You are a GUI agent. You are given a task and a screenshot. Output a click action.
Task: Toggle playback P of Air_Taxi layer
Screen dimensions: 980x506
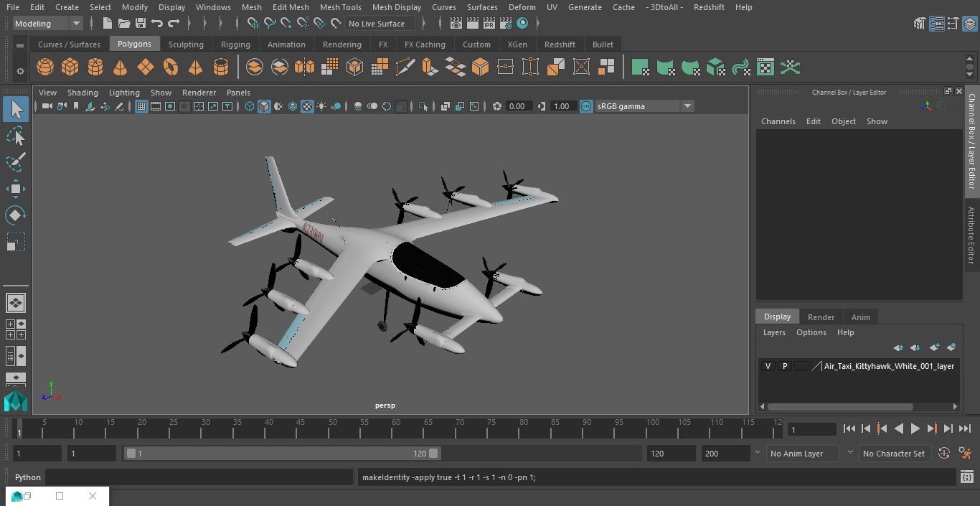click(785, 366)
